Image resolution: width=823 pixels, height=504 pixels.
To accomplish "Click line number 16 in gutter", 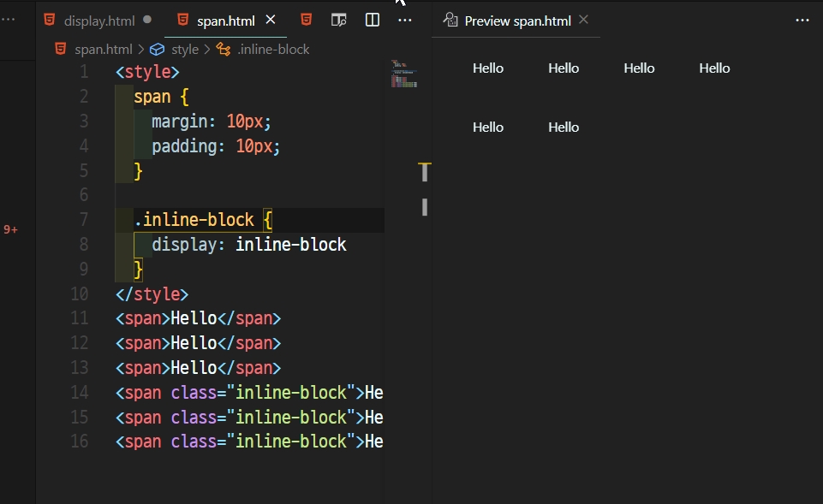I will click(80, 441).
